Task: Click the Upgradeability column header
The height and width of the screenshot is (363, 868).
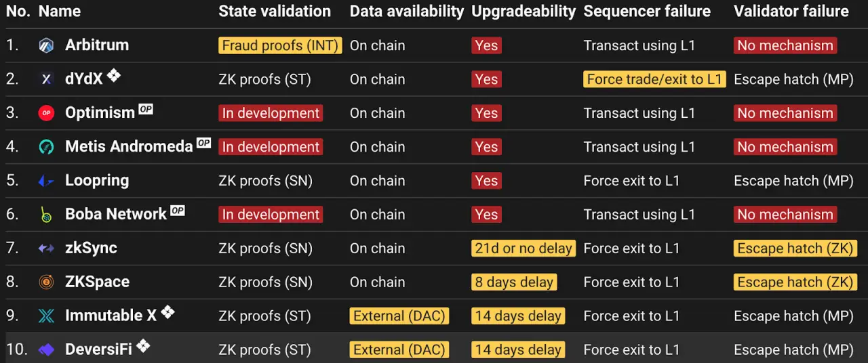Action: tap(524, 12)
